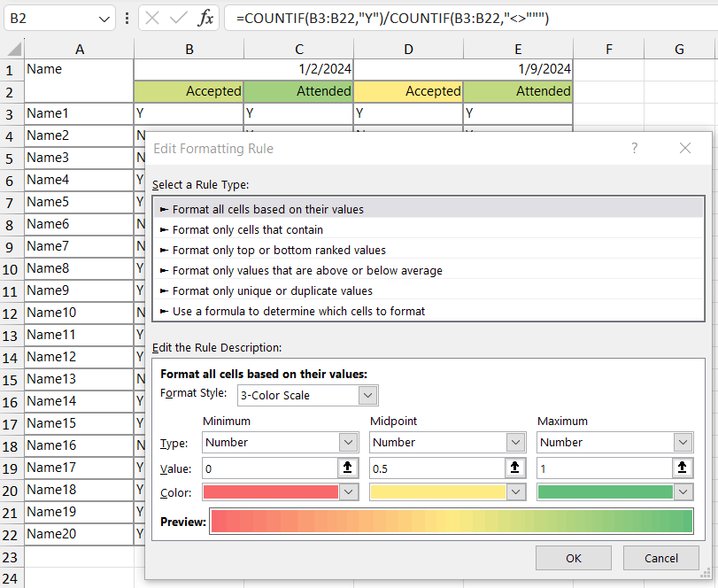Select row 23 header
The width and height of the screenshot is (718, 588).
[10, 557]
